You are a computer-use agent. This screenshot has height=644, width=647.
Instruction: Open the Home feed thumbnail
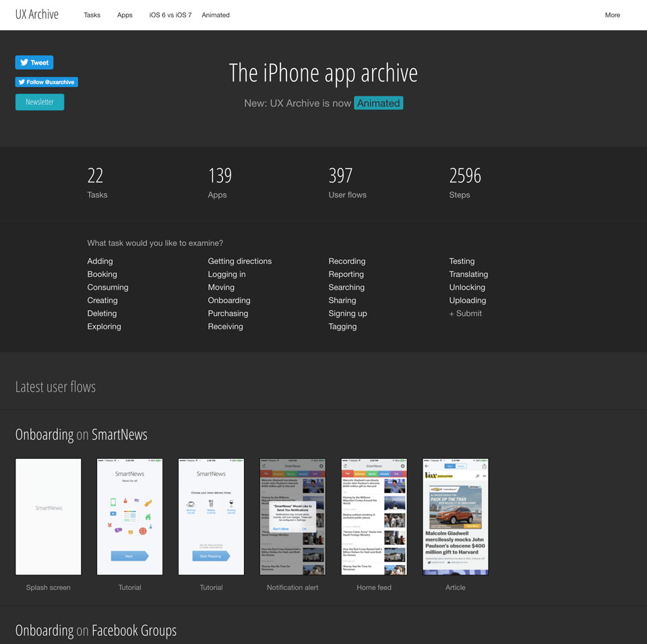pos(374,517)
